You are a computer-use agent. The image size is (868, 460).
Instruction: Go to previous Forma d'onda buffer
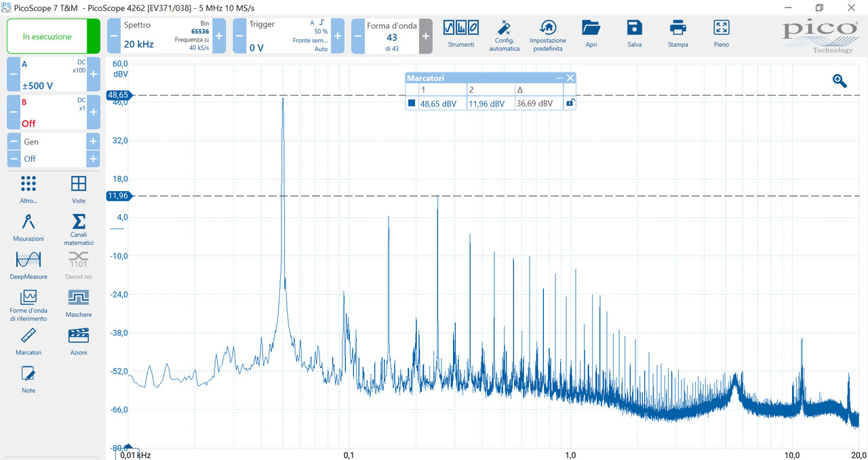pyautogui.click(x=357, y=36)
